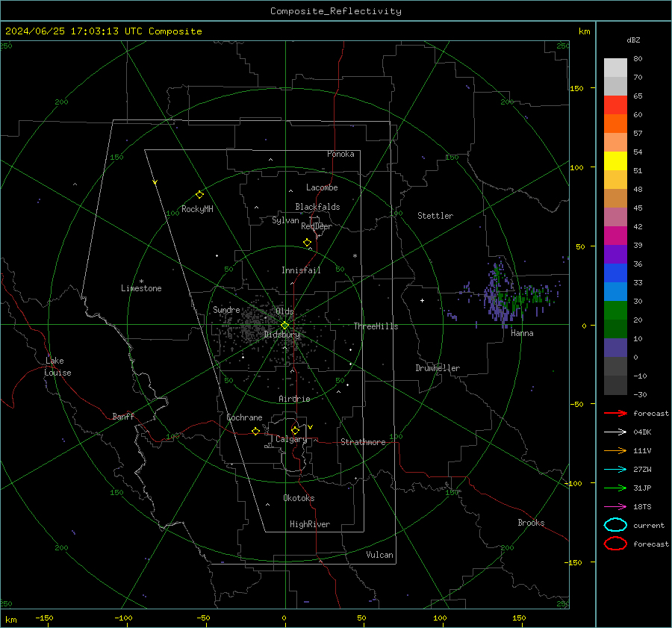This screenshot has height=628, width=672.
Task: Click the red 'forecast' ellipse legend icon
Action: pyautogui.click(x=615, y=544)
